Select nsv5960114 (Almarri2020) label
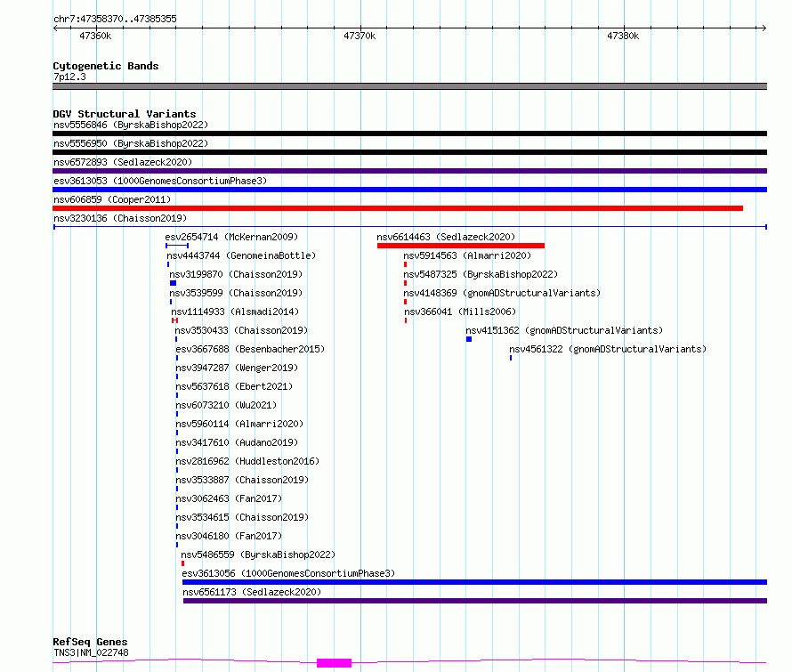This screenshot has width=792, height=672. pos(239,424)
